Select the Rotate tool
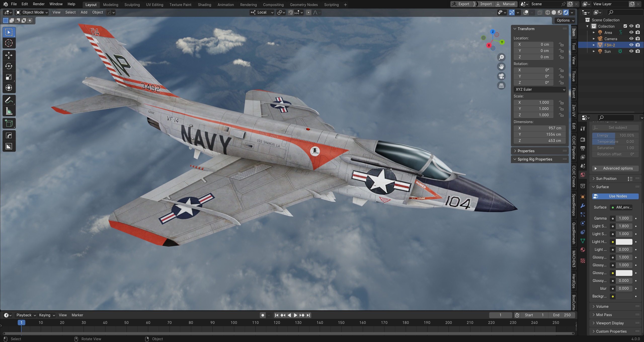 [x=9, y=66]
